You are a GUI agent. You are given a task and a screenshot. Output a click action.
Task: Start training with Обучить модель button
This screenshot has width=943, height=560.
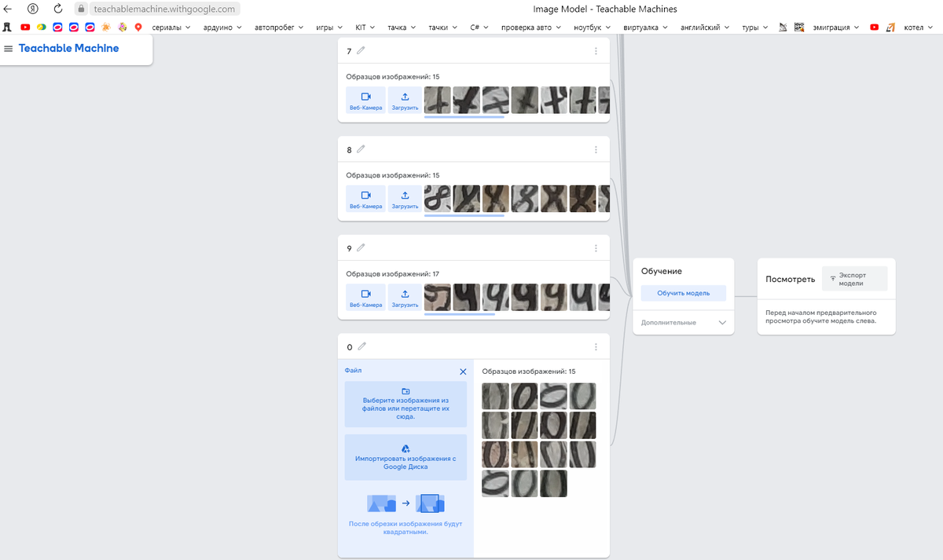pos(683,293)
